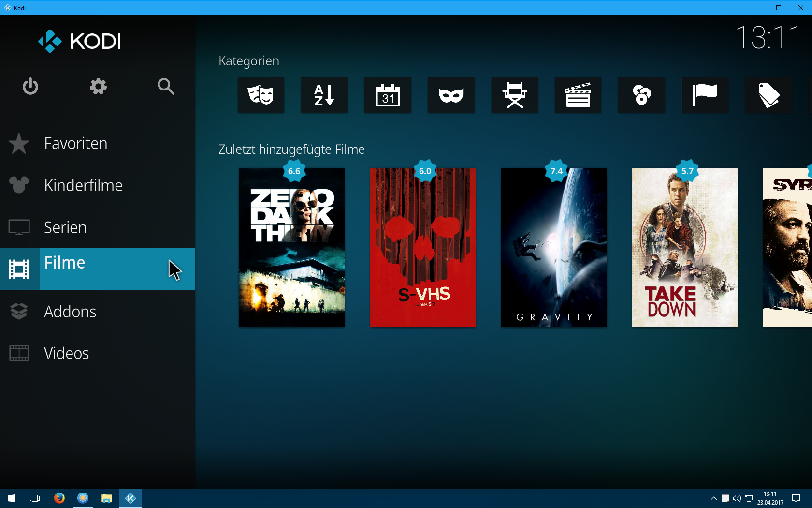Click the 6.0 rating badge
This screenshot has height=508, width=812.
(425, 171)
